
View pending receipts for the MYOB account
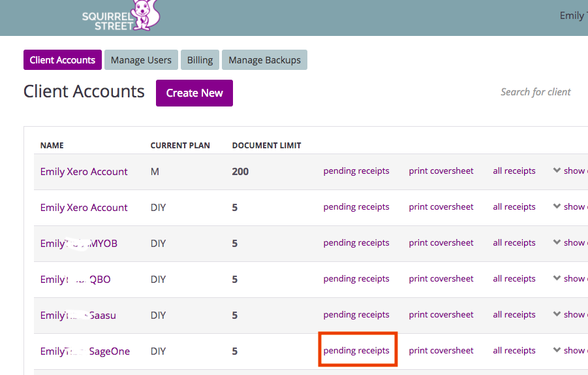point(356,243)
